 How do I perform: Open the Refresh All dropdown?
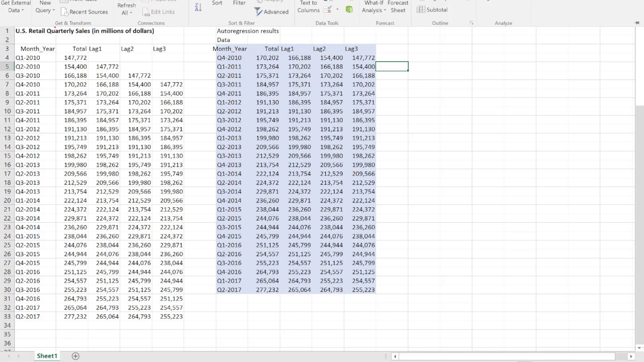[126, 9]
